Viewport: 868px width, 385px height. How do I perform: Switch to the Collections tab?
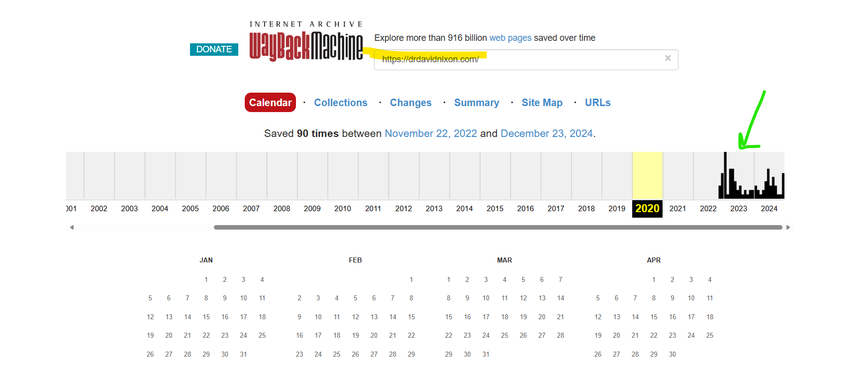(341, 103)
